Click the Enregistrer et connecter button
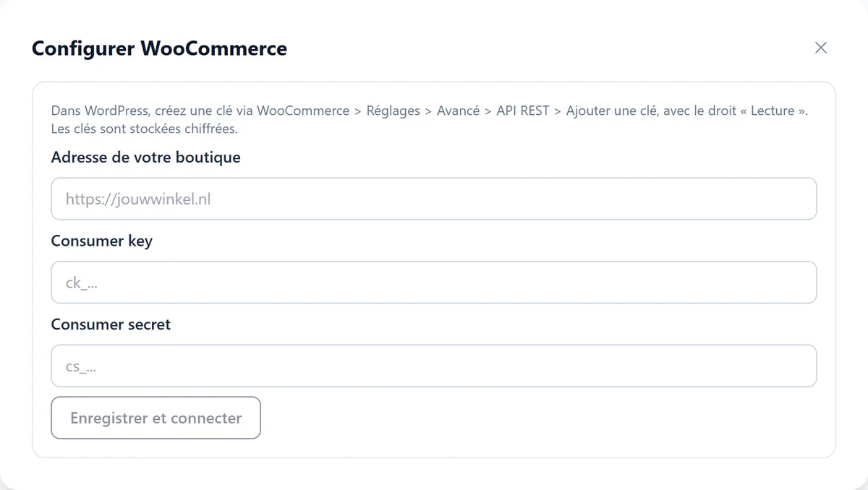This screenshot has width=868, height=490. point(156,418)
